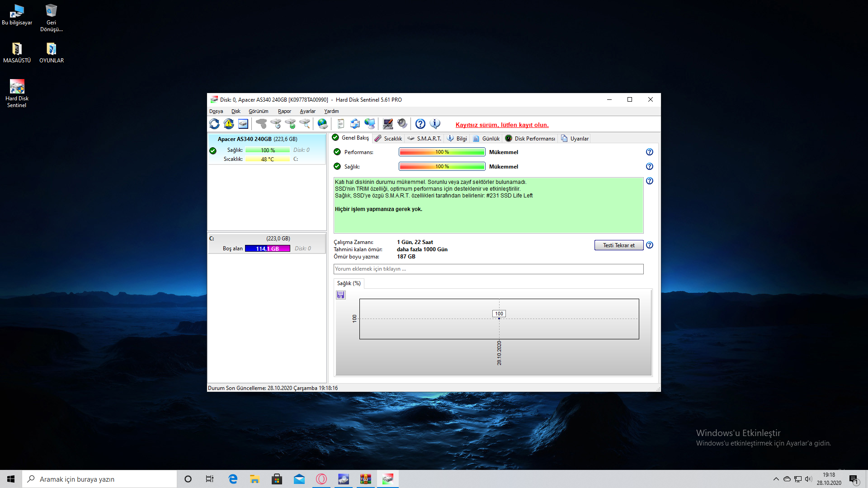Open Bu bilgisayar desktop icon
This screenshot has height=488, width=868.
click(17, 14)
